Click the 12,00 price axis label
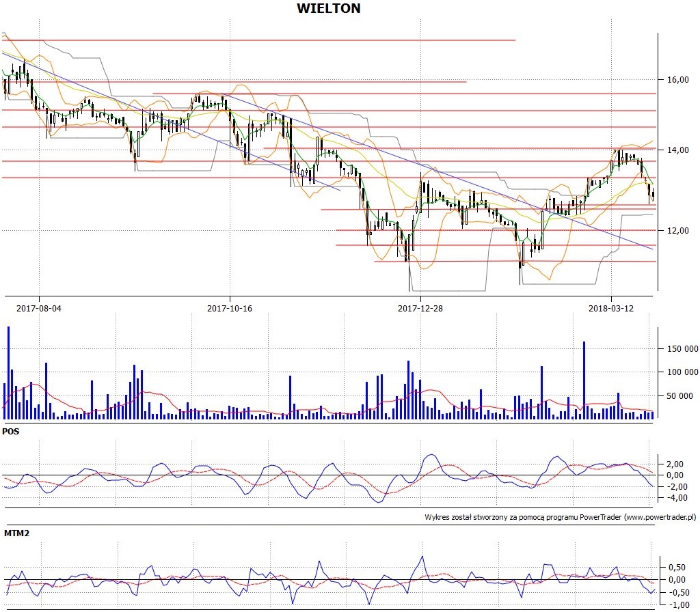700x612 pixels. (678, 231)
